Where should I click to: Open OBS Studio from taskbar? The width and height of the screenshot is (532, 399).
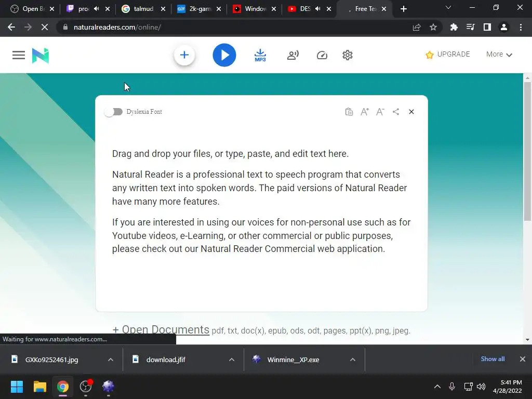[86, 387]
